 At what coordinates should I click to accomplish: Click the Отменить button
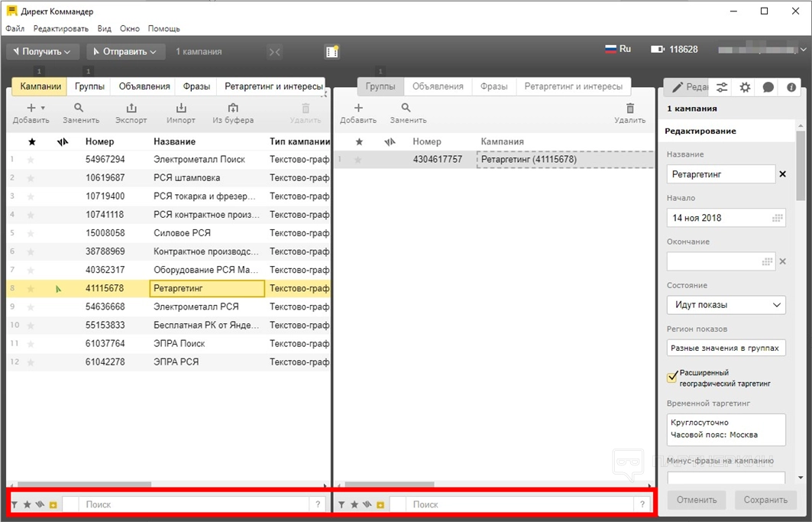click(x=697, y=500)
